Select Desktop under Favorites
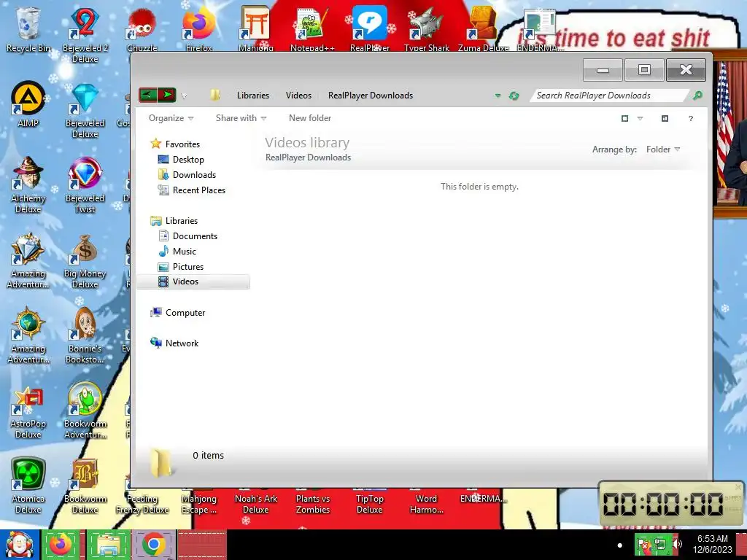This screenshot has height=560, width=747. coord(181,160)
